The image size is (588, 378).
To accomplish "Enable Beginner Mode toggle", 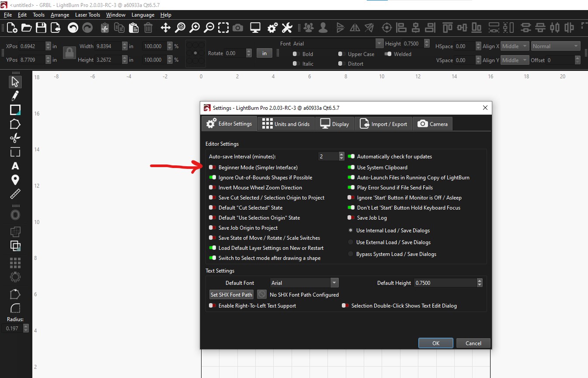I will [212, 168].
